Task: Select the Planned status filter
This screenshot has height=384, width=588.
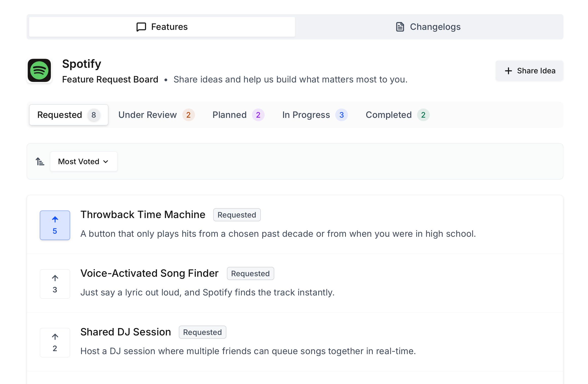Action: [x=238, y=115]
